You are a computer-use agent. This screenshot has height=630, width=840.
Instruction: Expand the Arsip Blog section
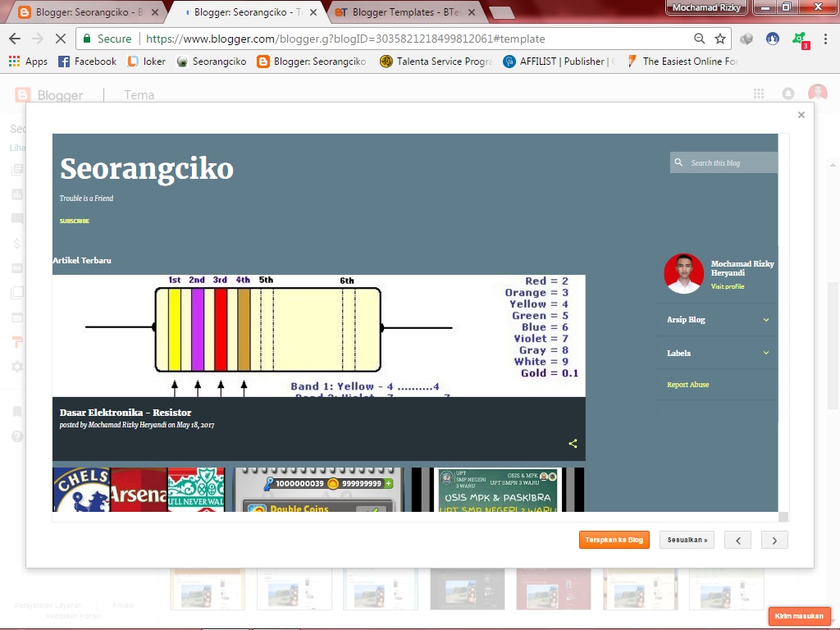coord(717,320)
